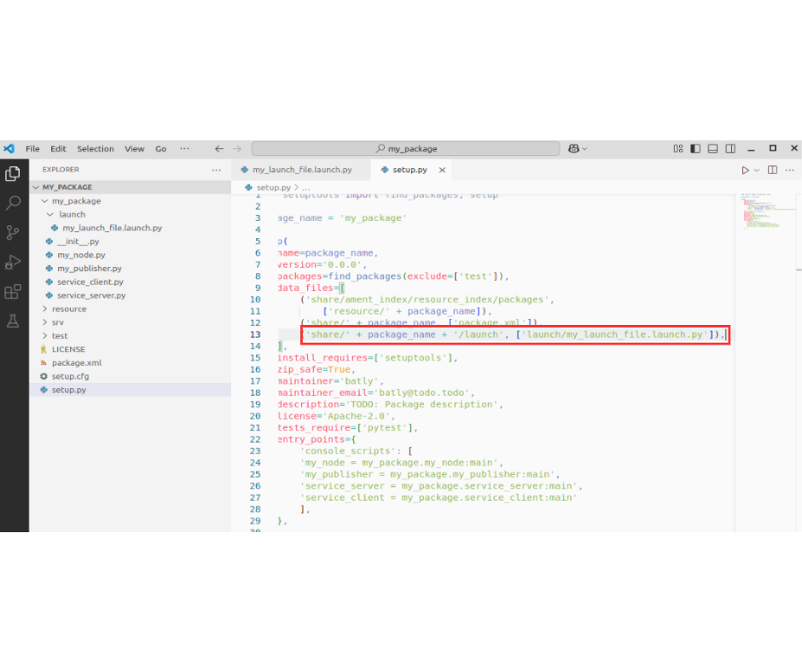The image size is (802, 672).
Task: Toggle the Secondary Side Bar visibility
Action: tap(729, 148)
